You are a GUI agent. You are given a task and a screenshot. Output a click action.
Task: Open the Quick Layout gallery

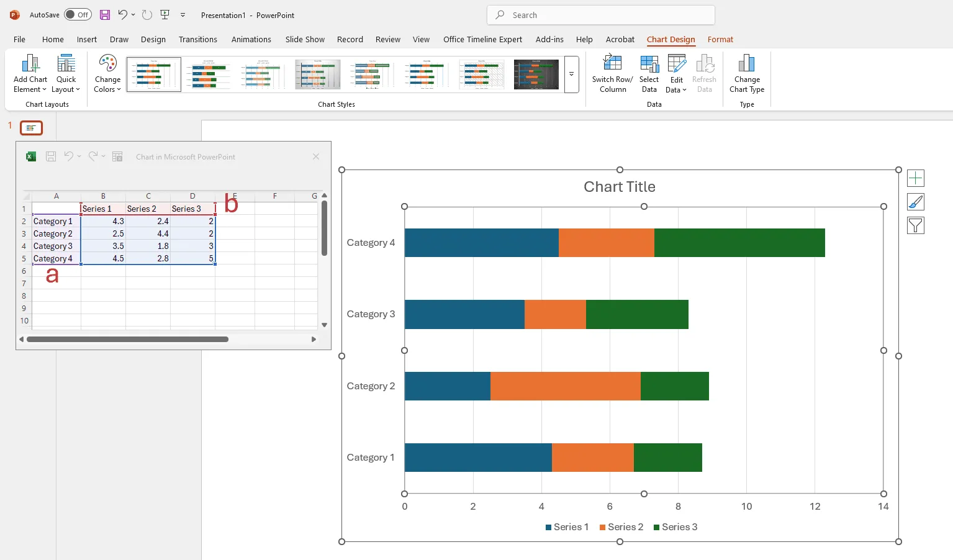66,73
